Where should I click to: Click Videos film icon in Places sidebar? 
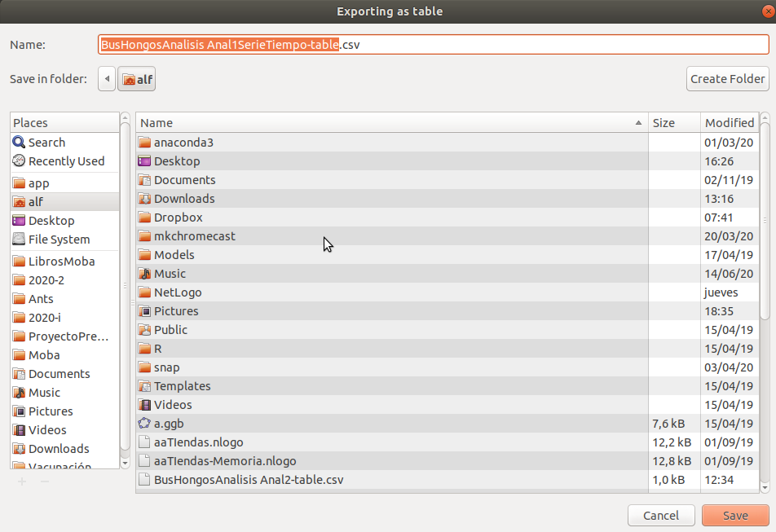(x=19, y=430)
